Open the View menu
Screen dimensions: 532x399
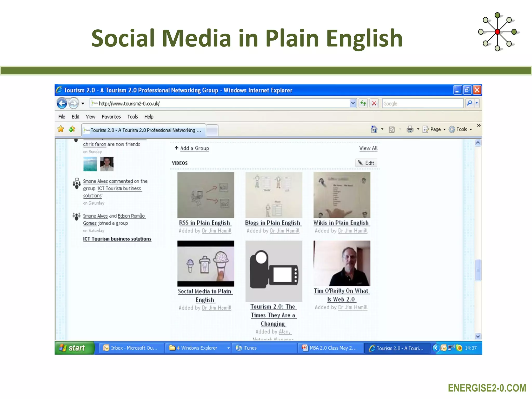91,117
